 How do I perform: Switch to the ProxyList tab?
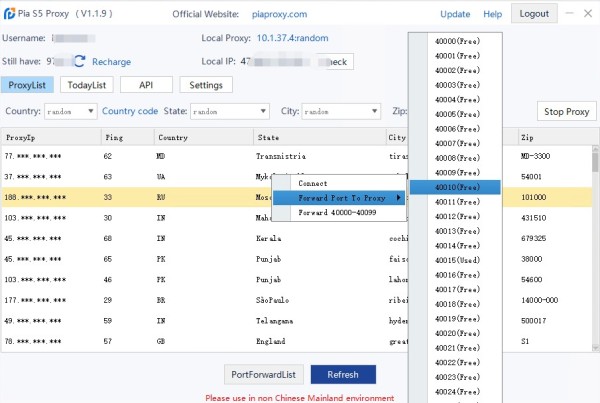pyautogui.click(x=27, y=85)
